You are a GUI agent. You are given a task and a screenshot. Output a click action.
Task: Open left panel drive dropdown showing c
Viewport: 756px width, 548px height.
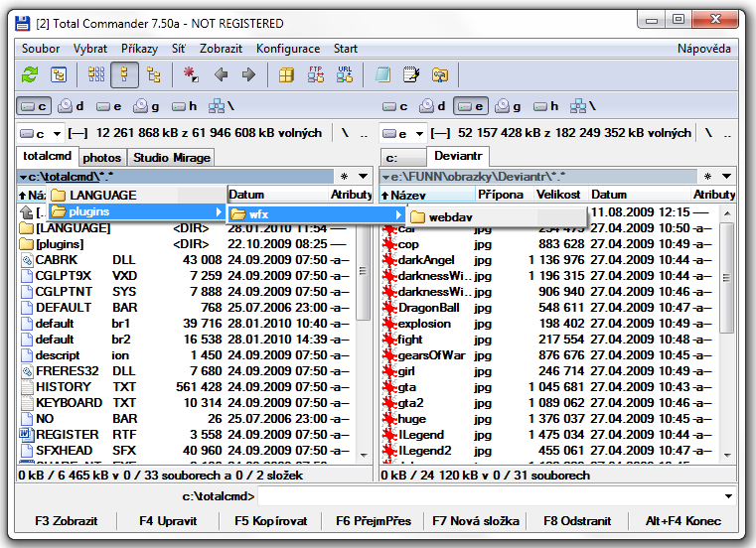click(x=41, y=133)
